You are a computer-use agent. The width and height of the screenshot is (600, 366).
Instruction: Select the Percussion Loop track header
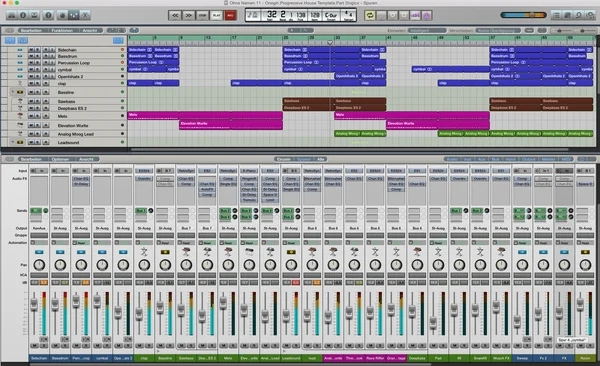(73, 63)
